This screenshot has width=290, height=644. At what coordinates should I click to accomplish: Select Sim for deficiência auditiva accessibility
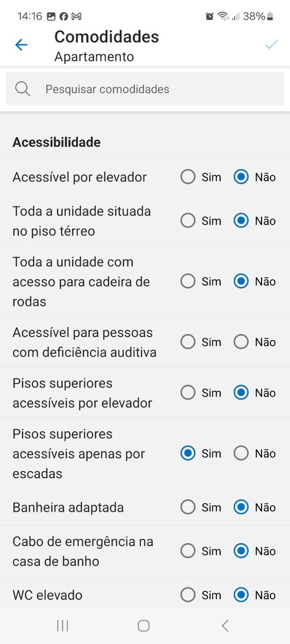188,342
